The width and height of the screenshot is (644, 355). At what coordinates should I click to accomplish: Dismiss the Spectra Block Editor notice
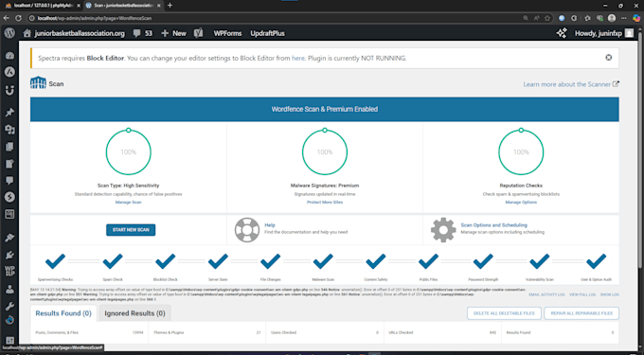(x=609, y=58)
